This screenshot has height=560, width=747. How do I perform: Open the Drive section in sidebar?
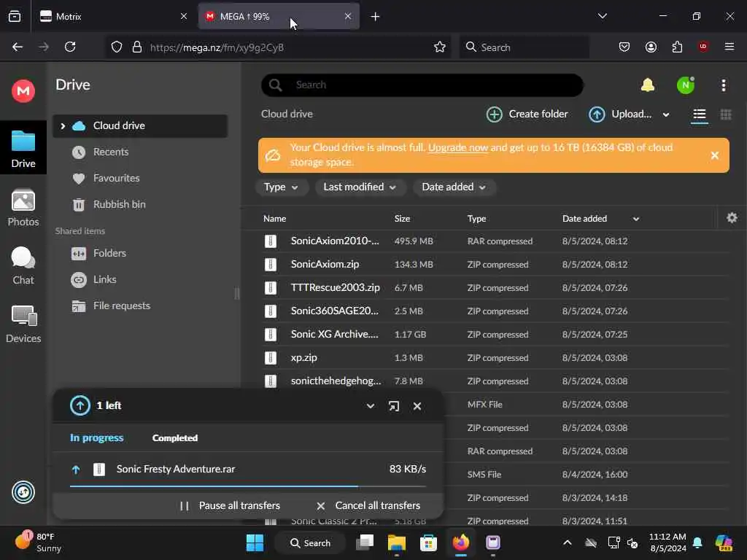[x=23, y=149]
